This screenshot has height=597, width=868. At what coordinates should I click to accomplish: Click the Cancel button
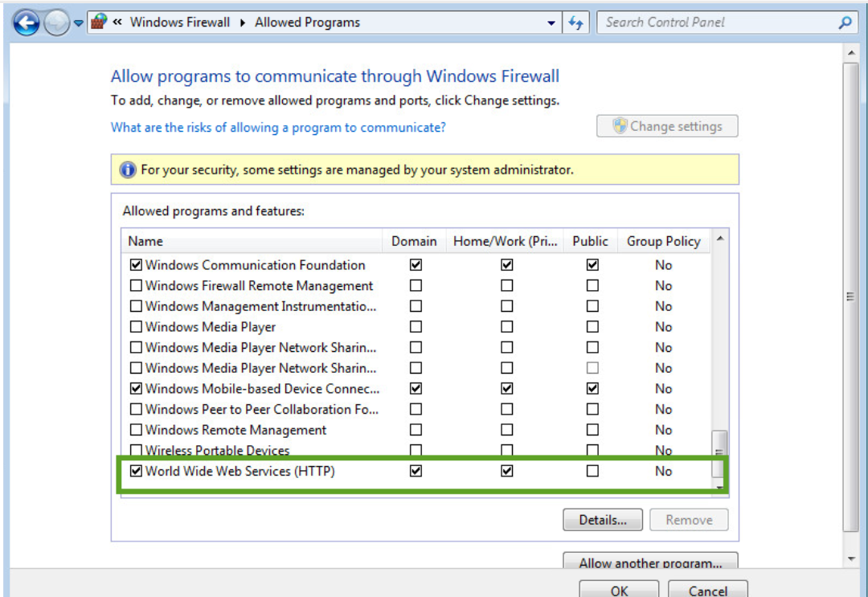point(708,590)
